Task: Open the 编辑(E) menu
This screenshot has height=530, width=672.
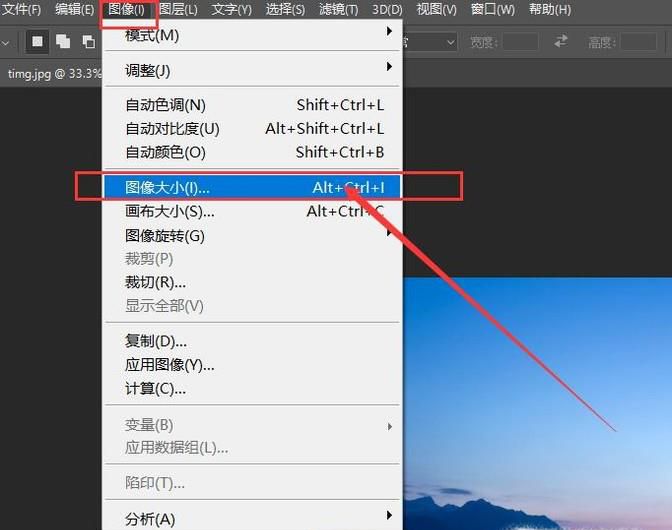Action: (74, 9)
